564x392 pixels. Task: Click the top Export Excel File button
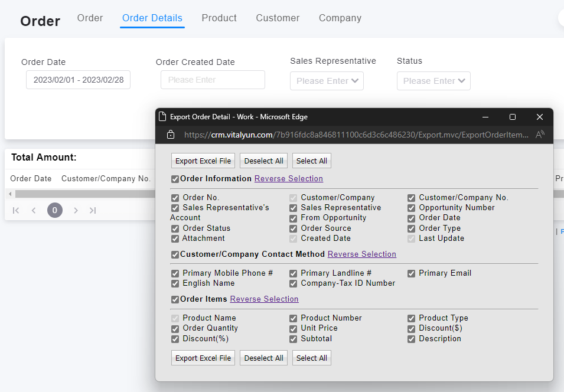(203, 161)
